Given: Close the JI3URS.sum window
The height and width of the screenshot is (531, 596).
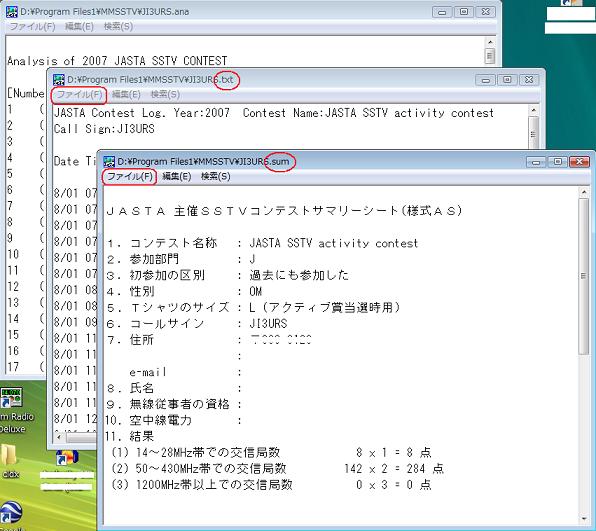Looking at the screenshot, I should [579, 162].
